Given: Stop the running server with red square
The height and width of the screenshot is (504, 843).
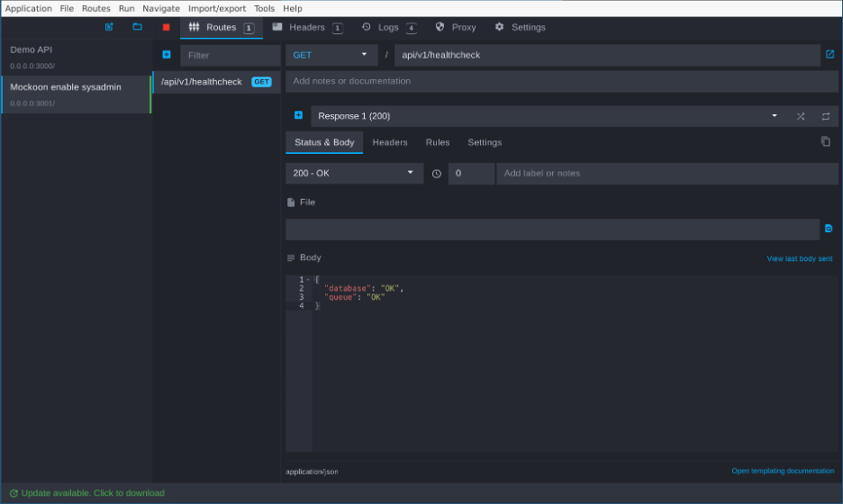Looking at the screenshot, I should click(x=166, y=27).
